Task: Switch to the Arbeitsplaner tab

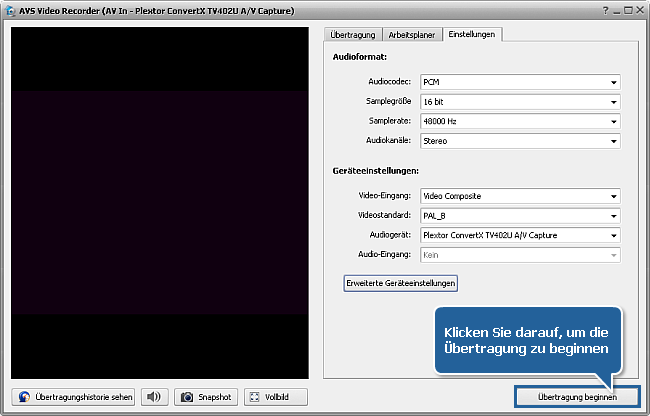Action: pos(412,35)
